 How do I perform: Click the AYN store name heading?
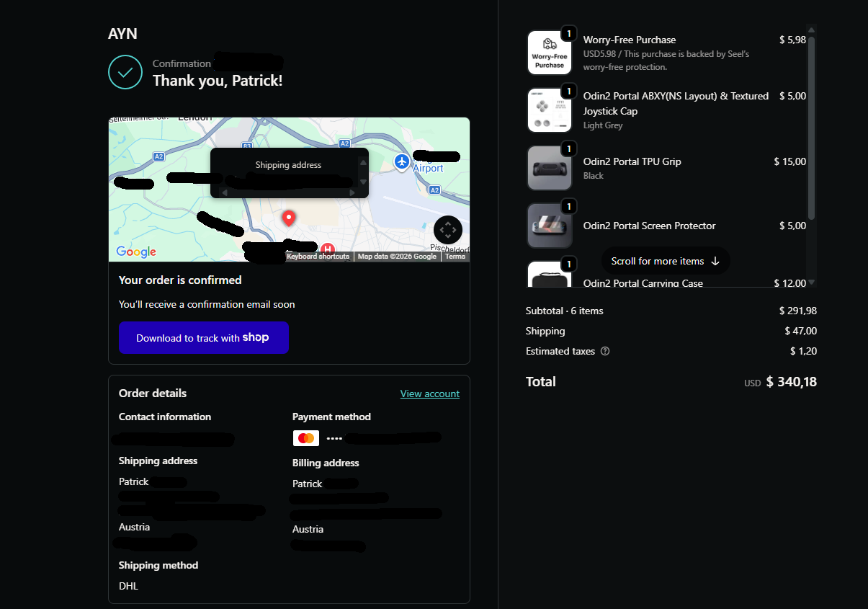point(122,34)
